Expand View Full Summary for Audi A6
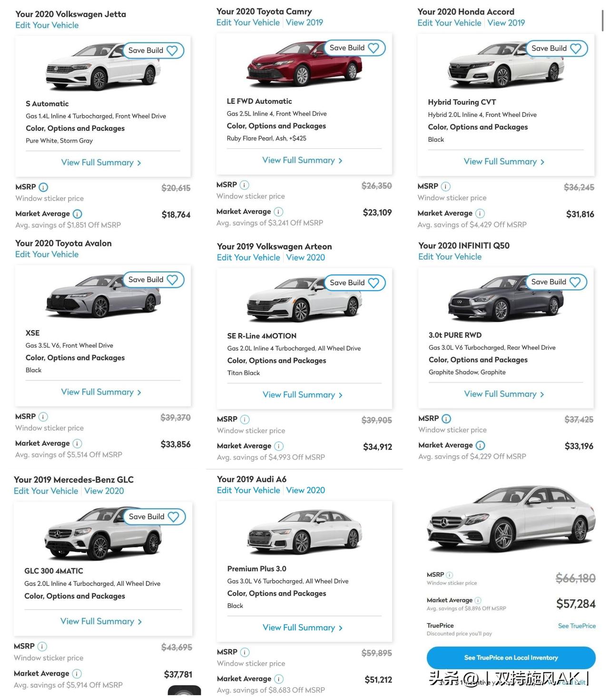 [303, 628]
